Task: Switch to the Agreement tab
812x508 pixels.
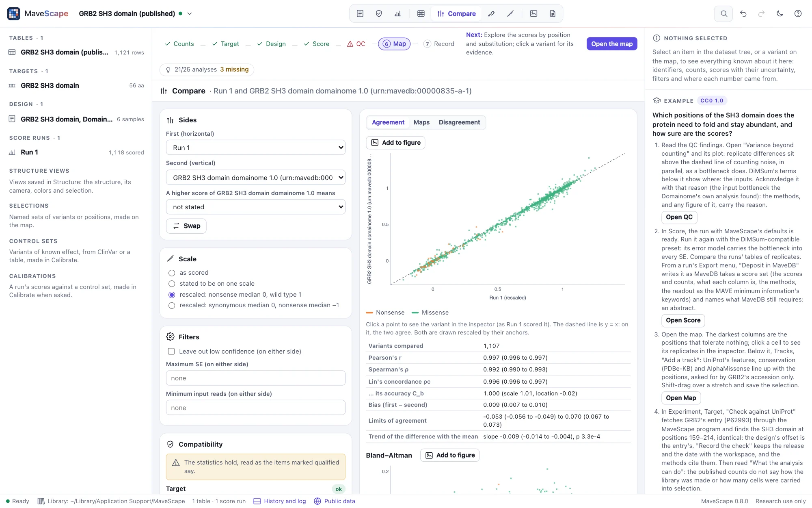Action: [388, 122]
